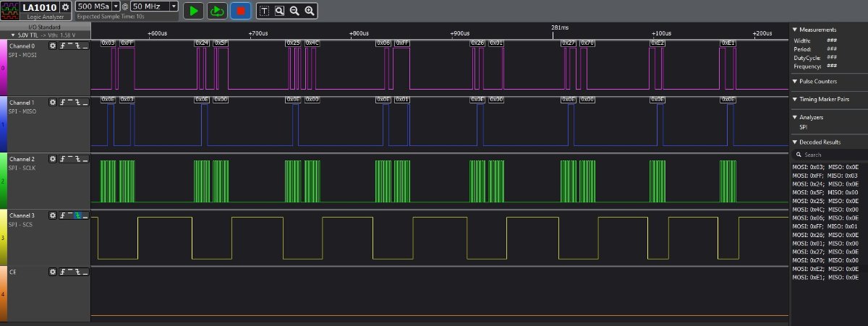Screen dimensions: 868x326
Task: Zoom in the waveform view
Action: click(x=310, y=10)
